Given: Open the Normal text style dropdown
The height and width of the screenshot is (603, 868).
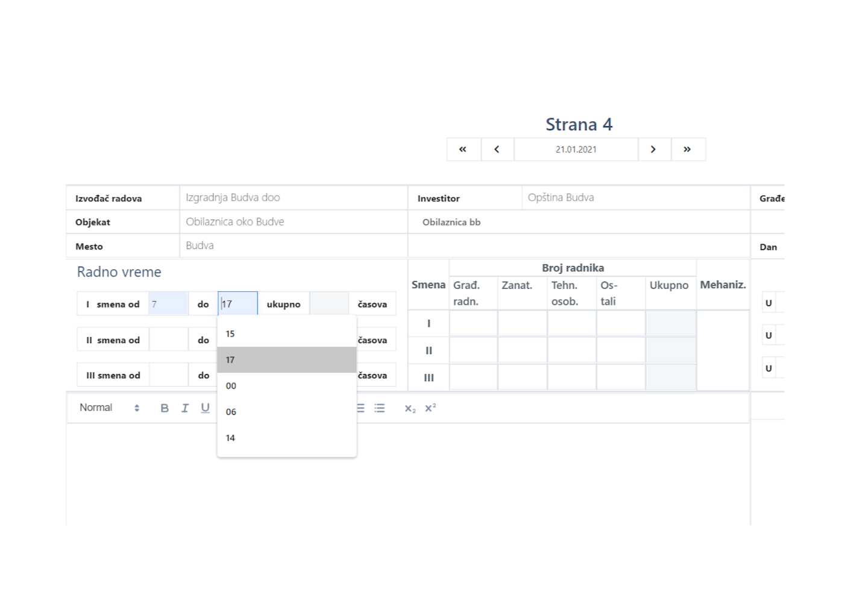Looking at the screenshot, I should [x=109, y=408].
